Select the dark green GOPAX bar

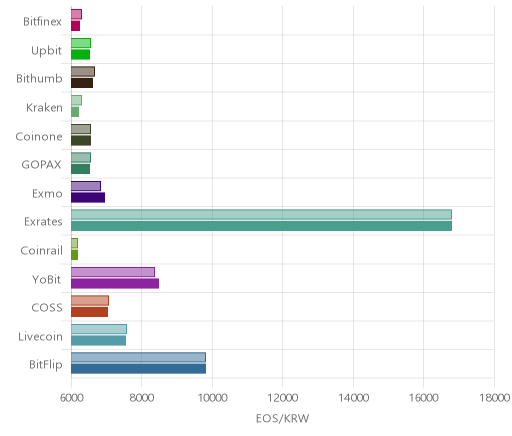[x=80, y=169]
